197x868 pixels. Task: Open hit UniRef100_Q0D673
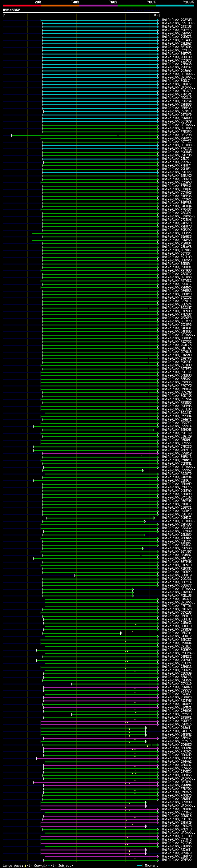tap(177, 37)
